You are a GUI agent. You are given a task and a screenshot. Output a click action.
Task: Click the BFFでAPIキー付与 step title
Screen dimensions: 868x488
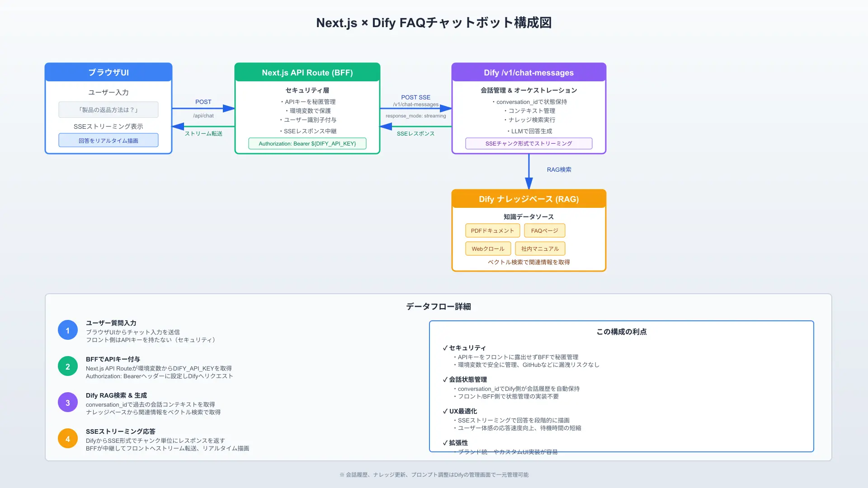[113, 359]
